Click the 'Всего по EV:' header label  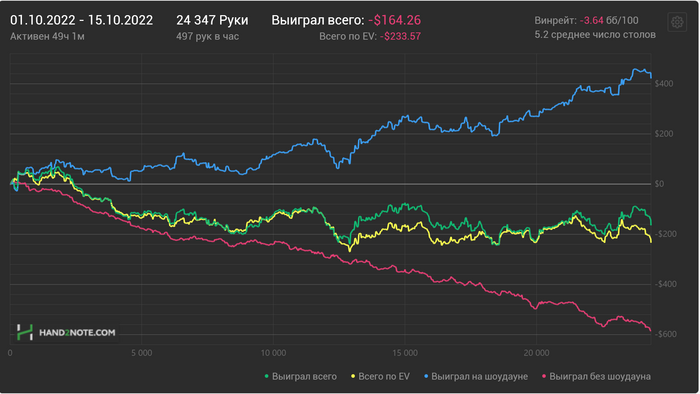pos(348,37)
